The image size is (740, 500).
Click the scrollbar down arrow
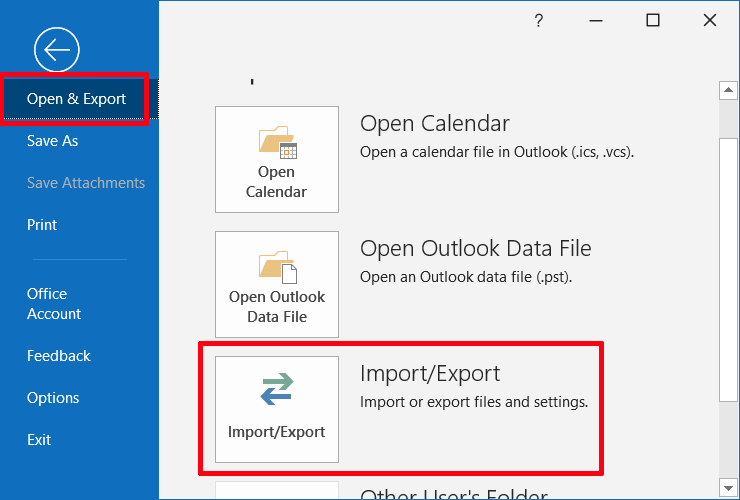(x=728, y=488)
